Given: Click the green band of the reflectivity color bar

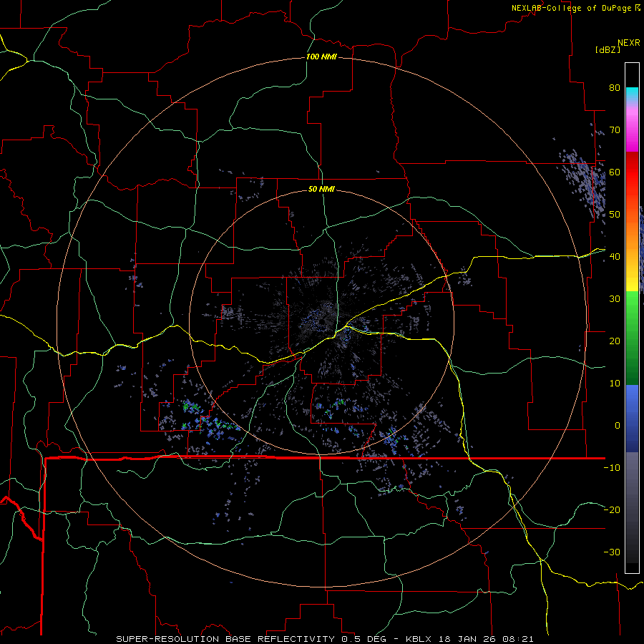Looking at the screenshot, I should pos(632,338).
